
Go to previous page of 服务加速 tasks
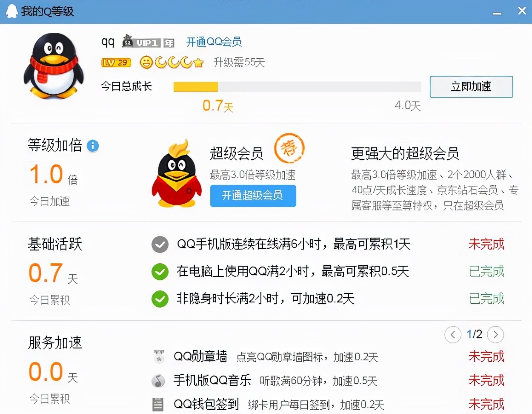pyautogui.click(x=453, y=335)
